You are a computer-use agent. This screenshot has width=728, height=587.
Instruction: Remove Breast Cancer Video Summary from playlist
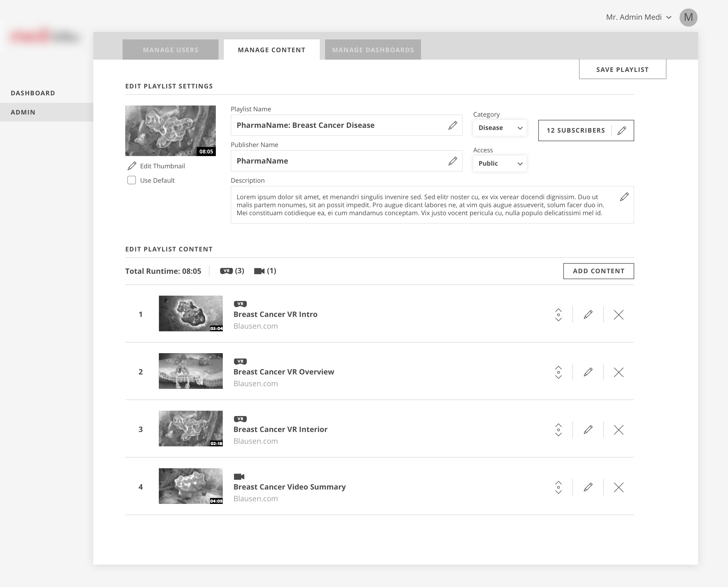[x=618, y=487]
